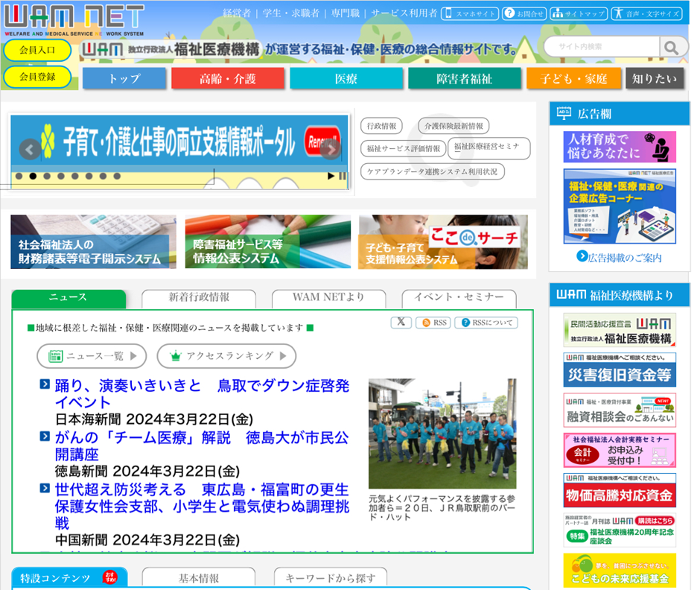Open the 徳島大 がんのチーム医療 news article
This screenshot has height=590, width=700.
pyautogui.click(x=201, y=445)
